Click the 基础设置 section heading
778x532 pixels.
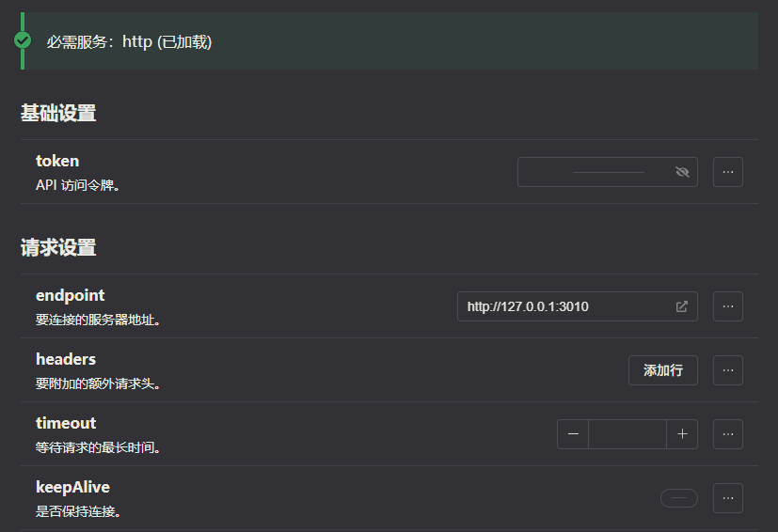[x=58, y=114]
